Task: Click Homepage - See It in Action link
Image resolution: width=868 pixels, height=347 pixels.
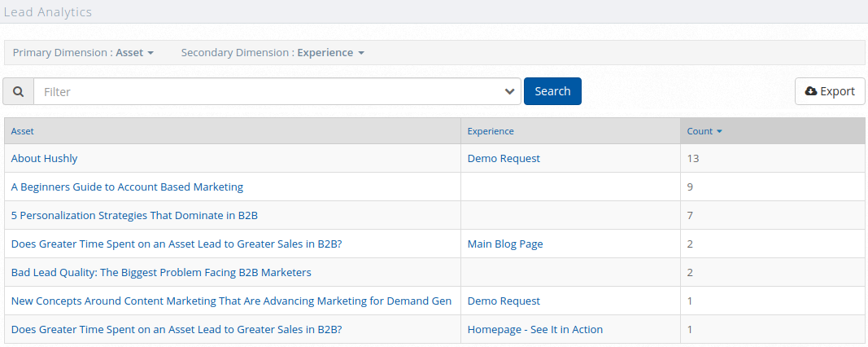Action: point(535,330)
